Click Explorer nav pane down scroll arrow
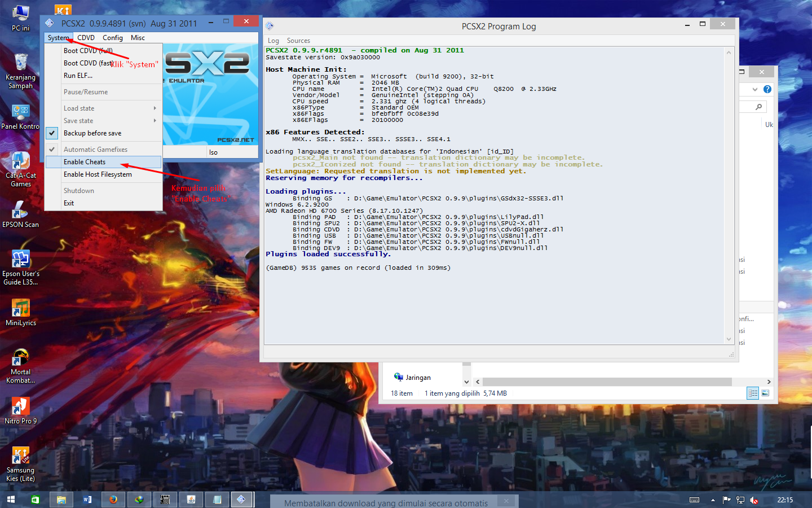The height and width of the screenshot is (508, 812). click(466, 382)
